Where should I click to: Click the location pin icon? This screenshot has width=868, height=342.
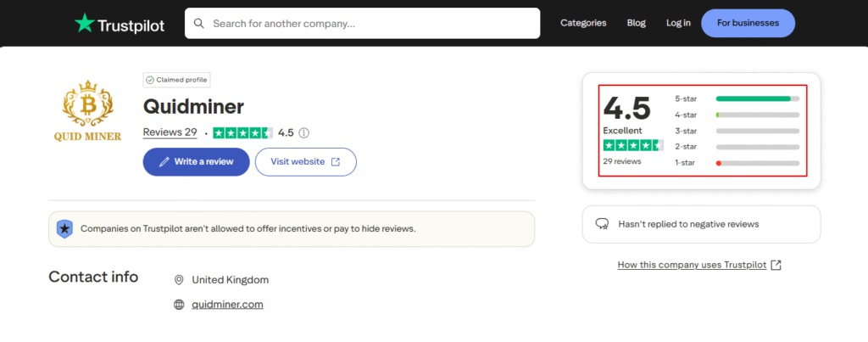179,280
